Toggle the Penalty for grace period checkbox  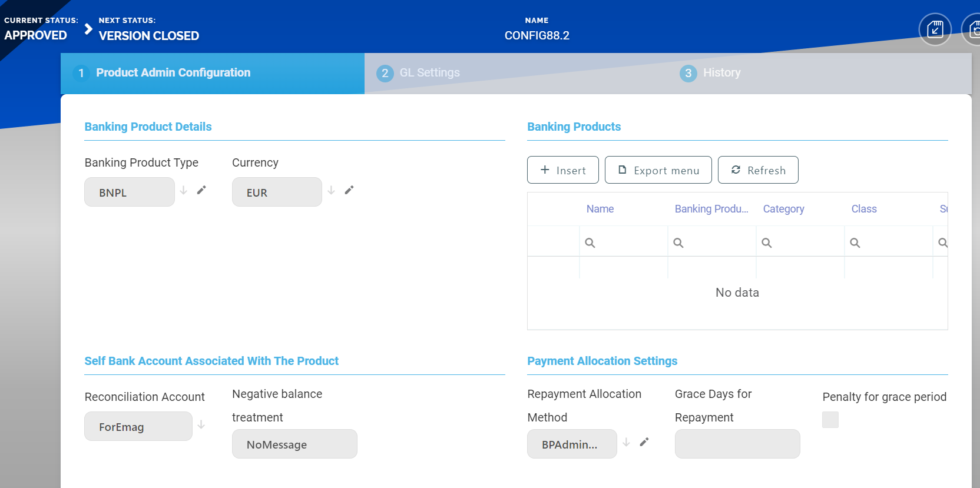tap(830, 420)
